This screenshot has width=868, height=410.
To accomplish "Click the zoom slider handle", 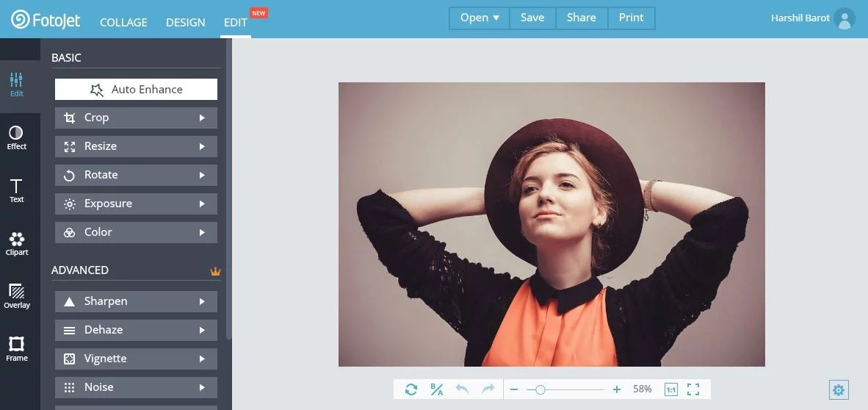I will point(540,390).
